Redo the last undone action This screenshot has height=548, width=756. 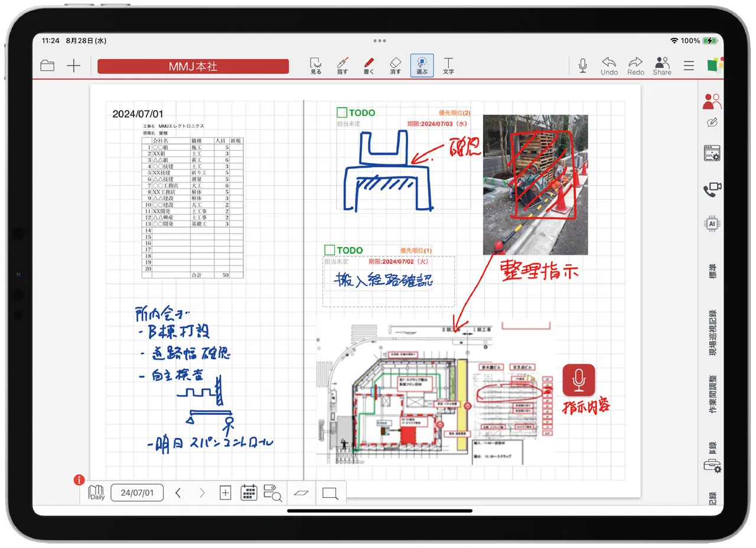point(636,66)
